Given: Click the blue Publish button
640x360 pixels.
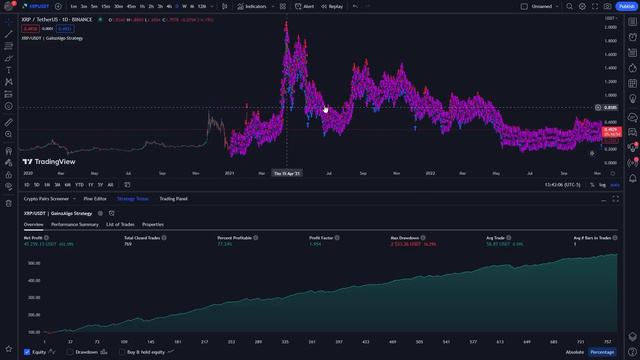Looking at the screenshot, I should [x=626, y=7].
